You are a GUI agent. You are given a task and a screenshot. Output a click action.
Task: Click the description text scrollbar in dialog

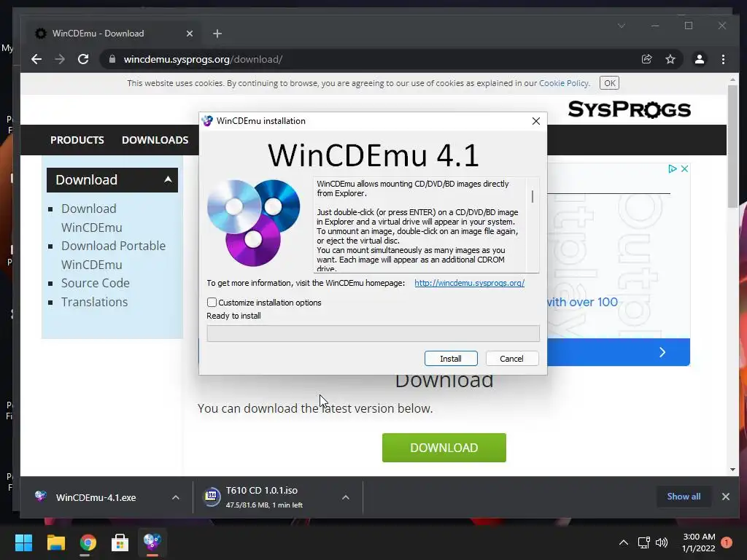click(532, 196)
